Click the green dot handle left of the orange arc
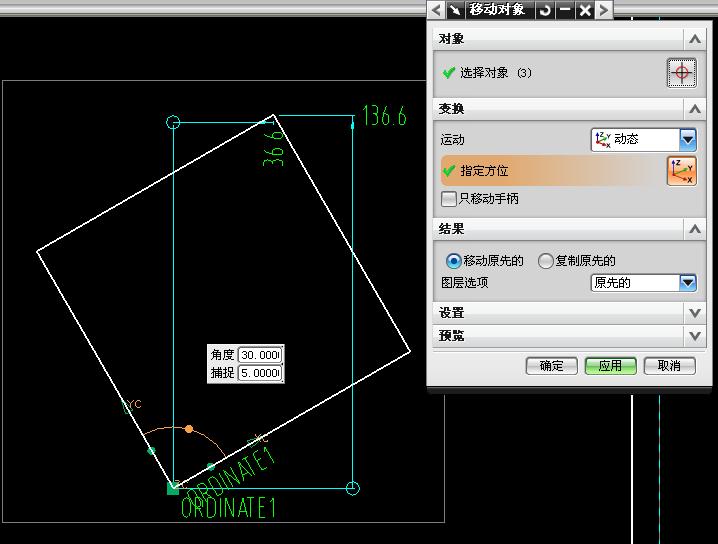The width and height of the screenshot is (718, 544). pos(152,451)
